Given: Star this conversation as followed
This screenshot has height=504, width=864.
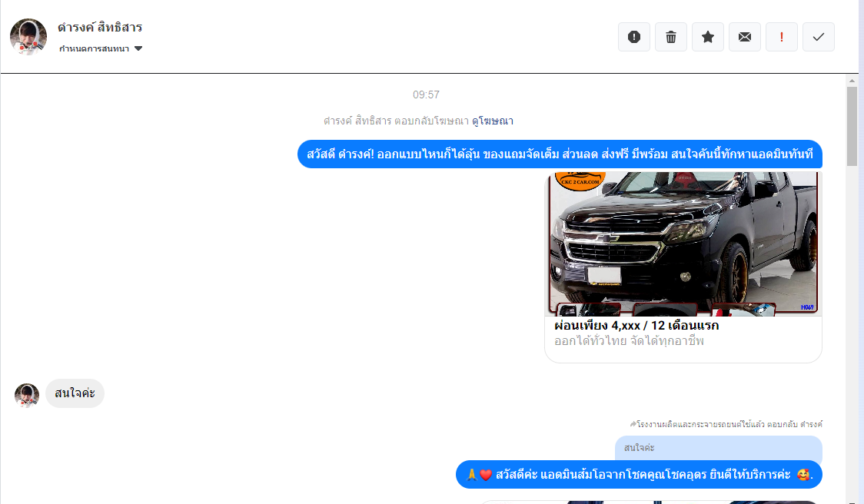Looking at the screenshot, I should [x=707, y=37].
